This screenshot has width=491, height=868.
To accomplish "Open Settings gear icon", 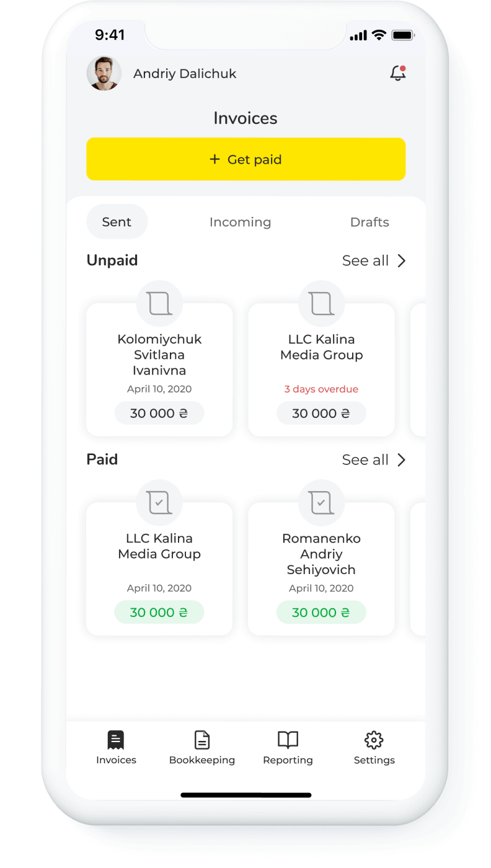I will coord(374,740).
